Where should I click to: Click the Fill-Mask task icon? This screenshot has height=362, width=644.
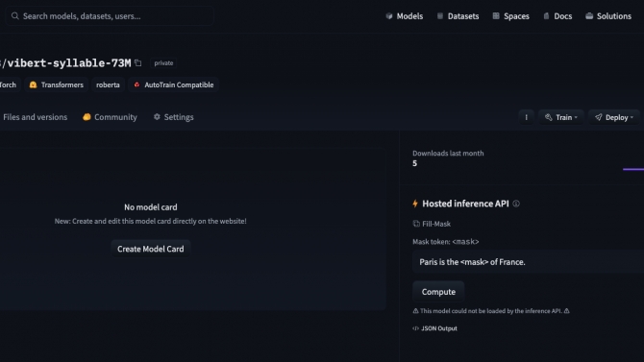[416, 224]
